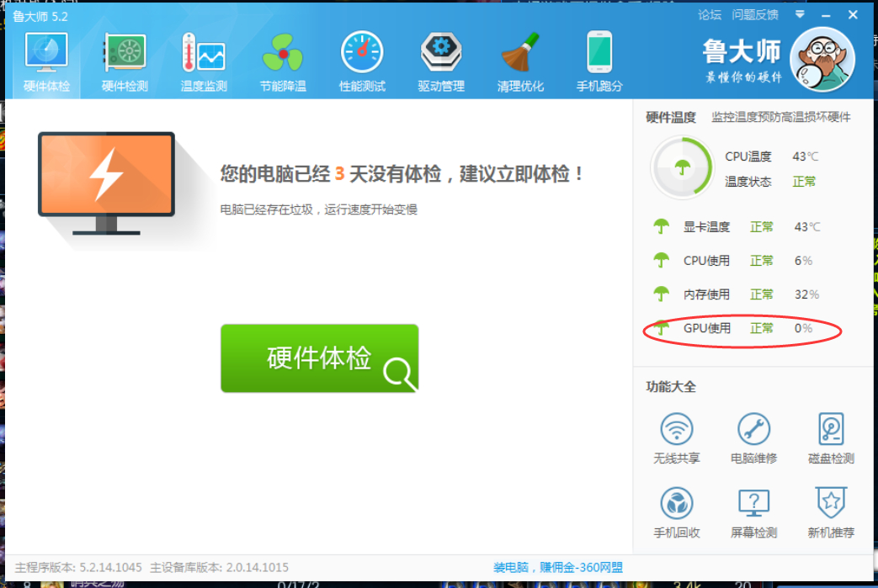Open 问题反馈 feedback link

pos(755,15)
